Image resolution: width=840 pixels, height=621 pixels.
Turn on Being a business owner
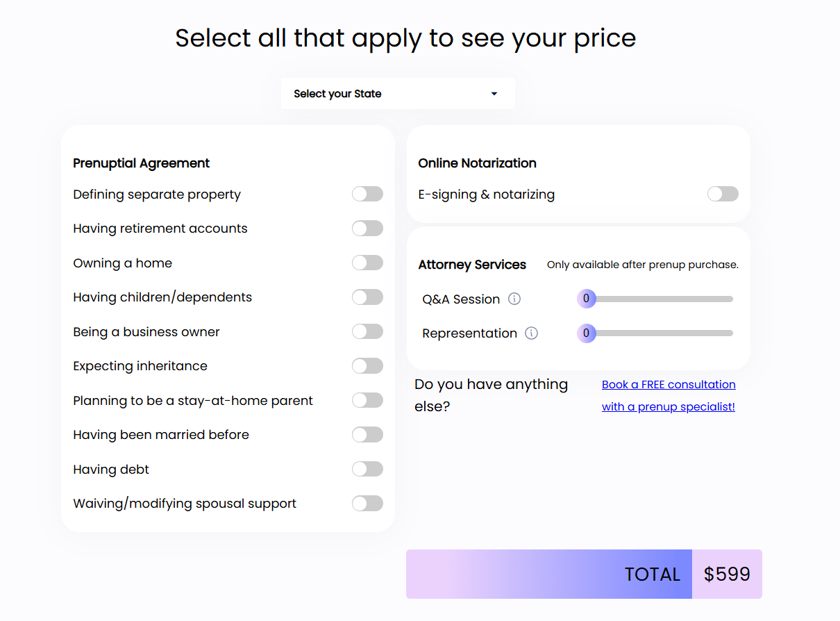point(367,332)
